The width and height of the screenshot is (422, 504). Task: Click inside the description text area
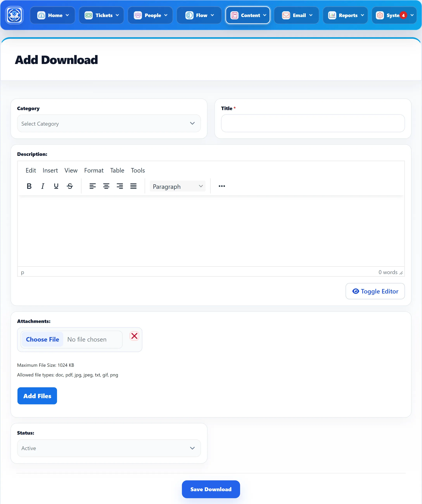(x=211, y=231)
